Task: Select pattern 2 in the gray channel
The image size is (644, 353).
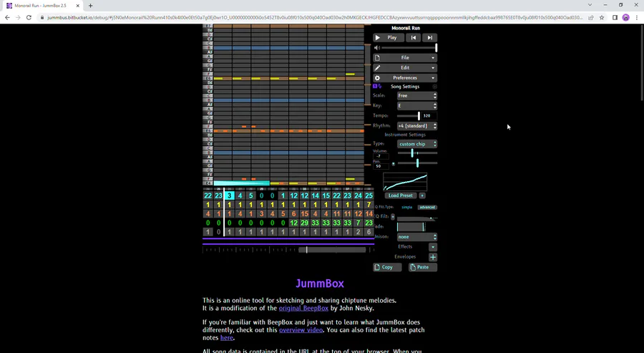Action: coord(358,232)
